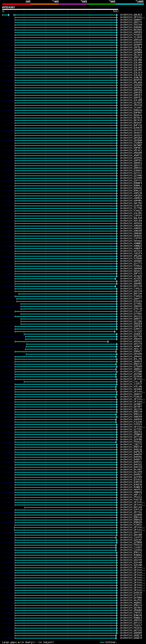Select hit label UniRef100_Q0WL56
146x644 pixels.
tap(131, 77)
